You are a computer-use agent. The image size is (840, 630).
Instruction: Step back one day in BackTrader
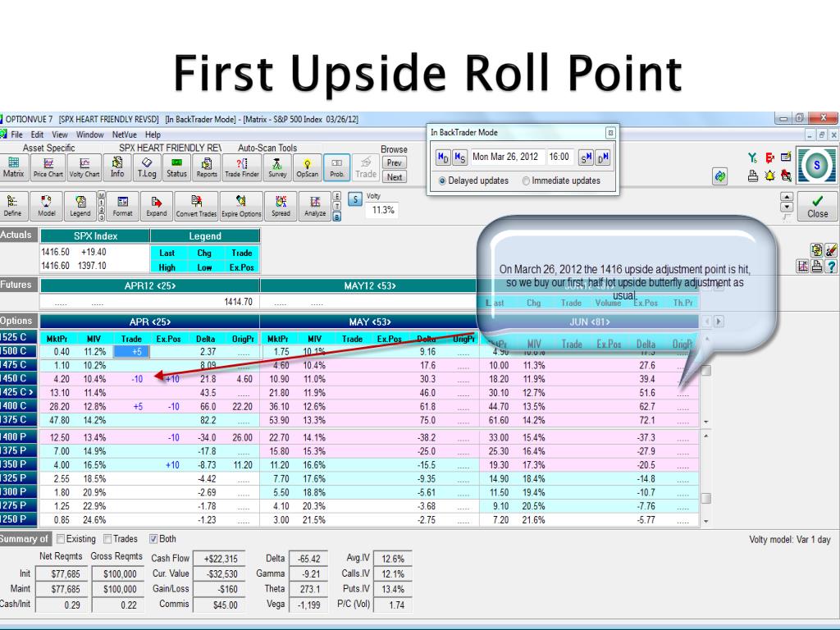(442, 157)
